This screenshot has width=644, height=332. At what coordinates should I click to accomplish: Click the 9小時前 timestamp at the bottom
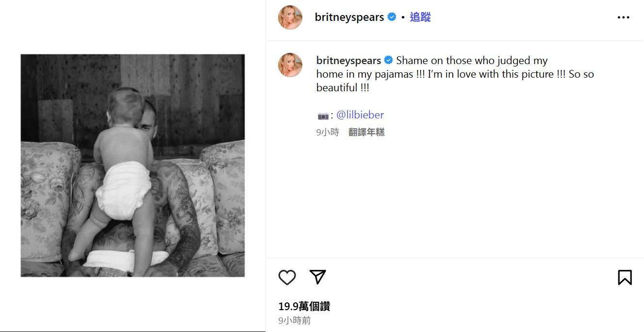click(x=295, y=320)
